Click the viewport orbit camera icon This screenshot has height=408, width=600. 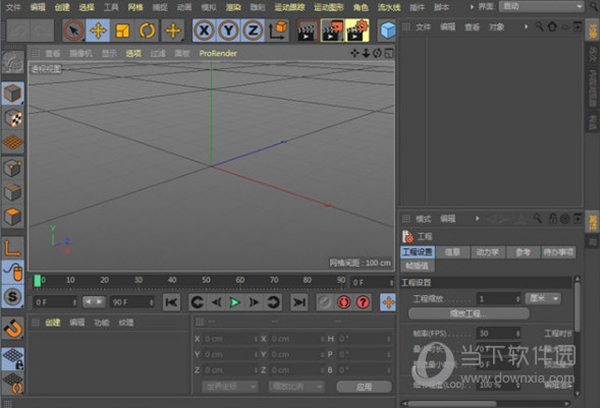coord(377,53)
